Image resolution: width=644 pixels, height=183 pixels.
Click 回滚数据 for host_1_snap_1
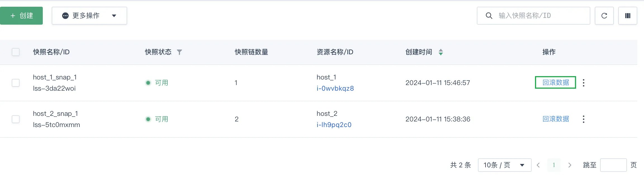(x=555, y=83)
